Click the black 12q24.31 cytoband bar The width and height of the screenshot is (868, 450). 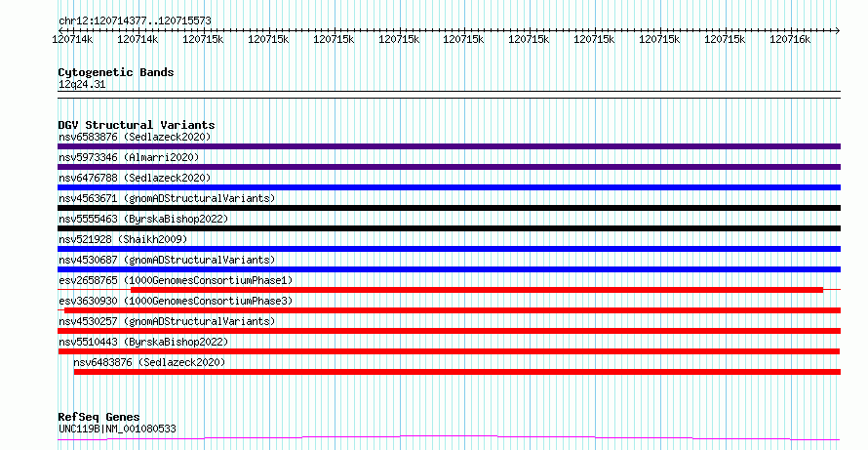(x=449, y=95)
